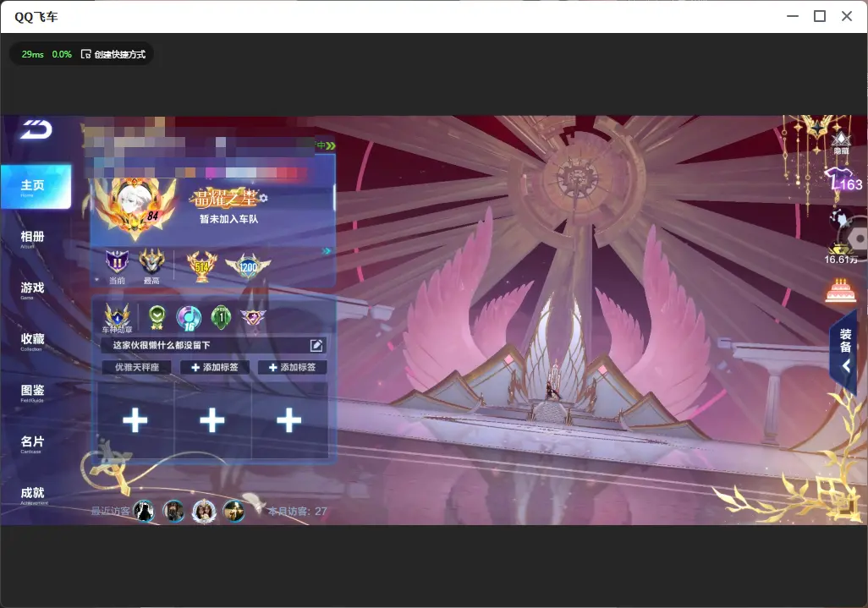
Task: Switch to the 主页 Home tab
Action: pos(36,186)
